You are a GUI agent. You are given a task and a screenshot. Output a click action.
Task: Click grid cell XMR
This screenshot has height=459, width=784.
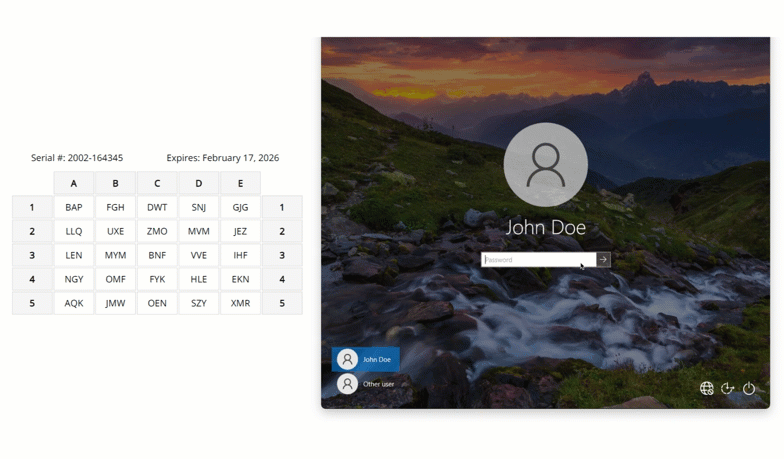click(x=240, y=304)
